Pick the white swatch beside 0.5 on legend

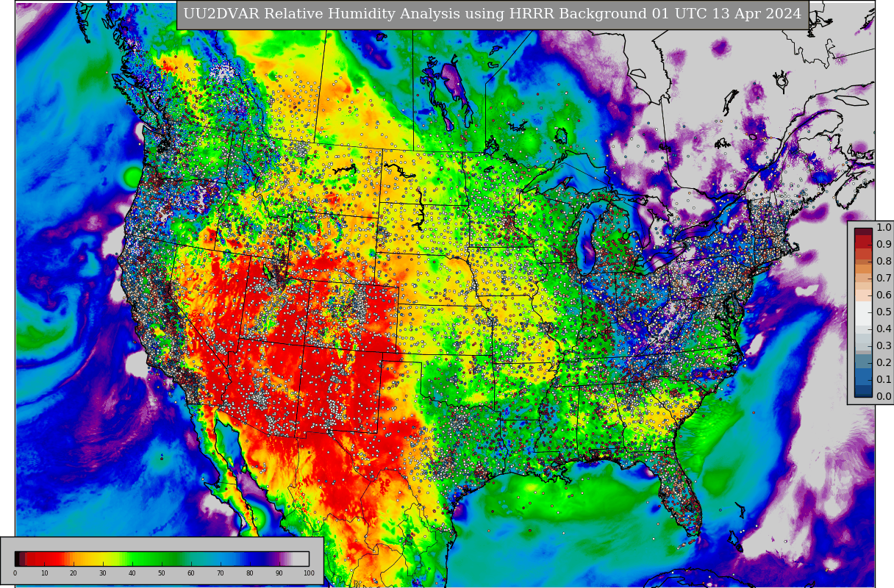(863, 313)
